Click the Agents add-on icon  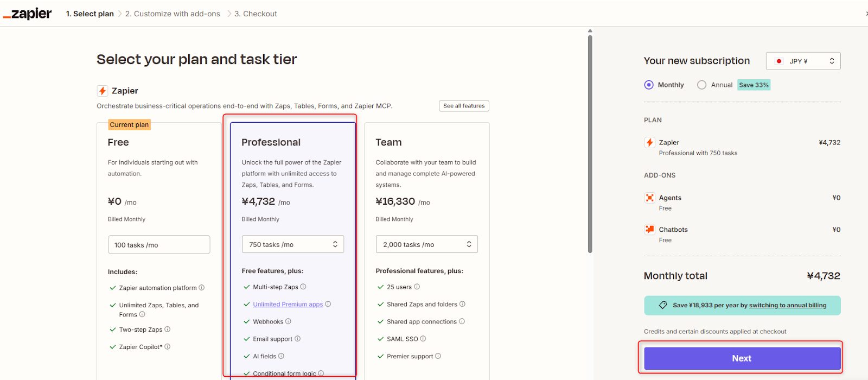(649, 198)
